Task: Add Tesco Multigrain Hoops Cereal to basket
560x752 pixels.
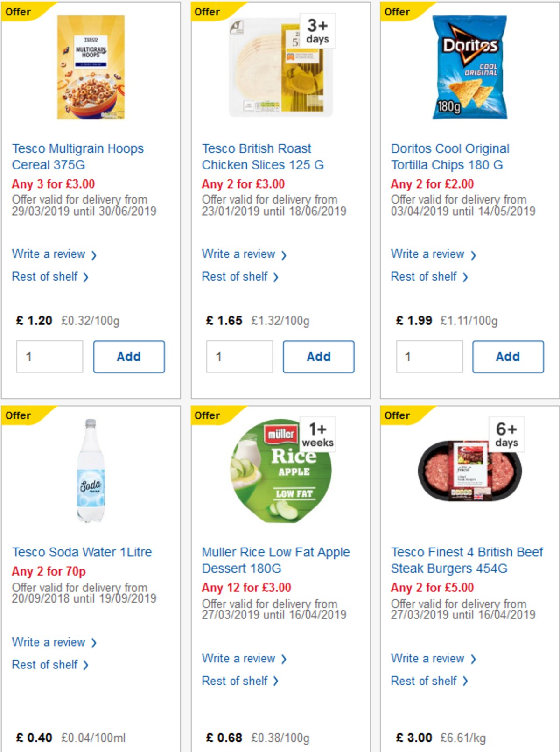Action: [x=129, y=356]
